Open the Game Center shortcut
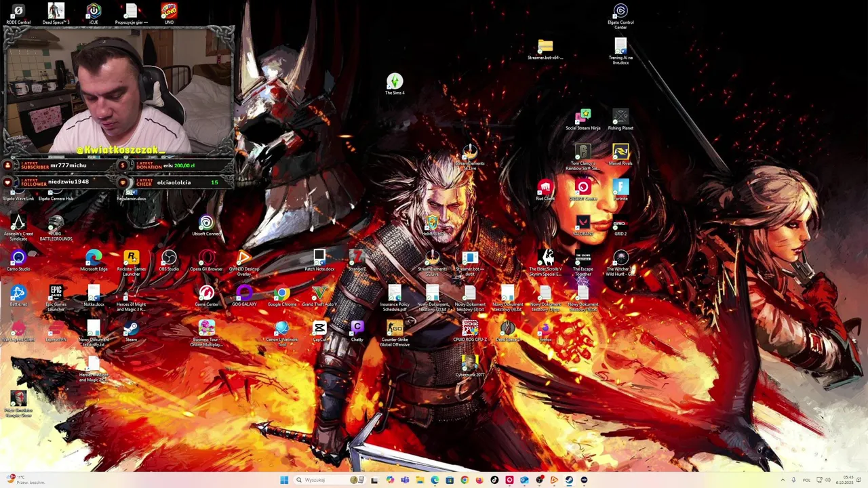Screen dimensions: 868x488 (x=207, y=296)
